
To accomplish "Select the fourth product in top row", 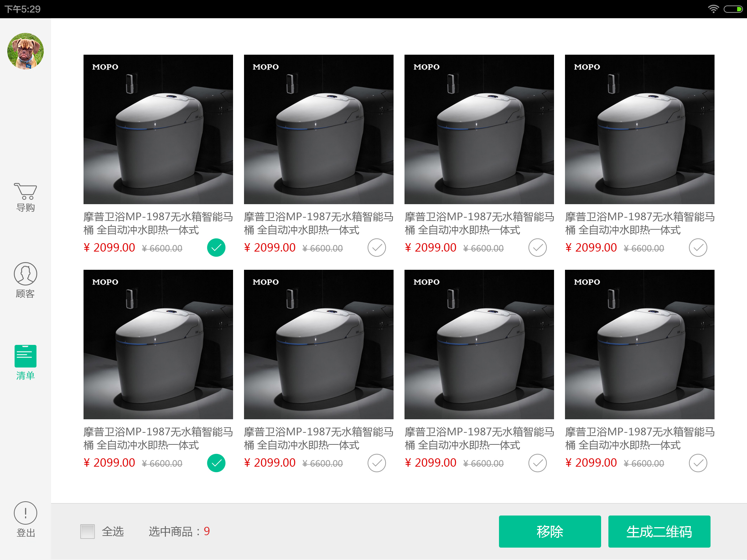I will [x=698, y=248].
